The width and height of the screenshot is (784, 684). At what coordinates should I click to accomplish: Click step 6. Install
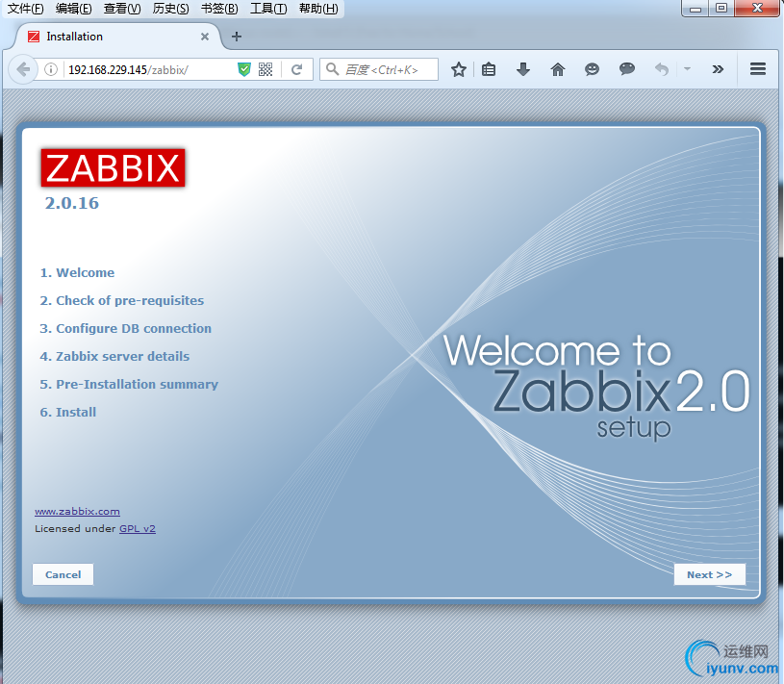[x=68, y=412]
